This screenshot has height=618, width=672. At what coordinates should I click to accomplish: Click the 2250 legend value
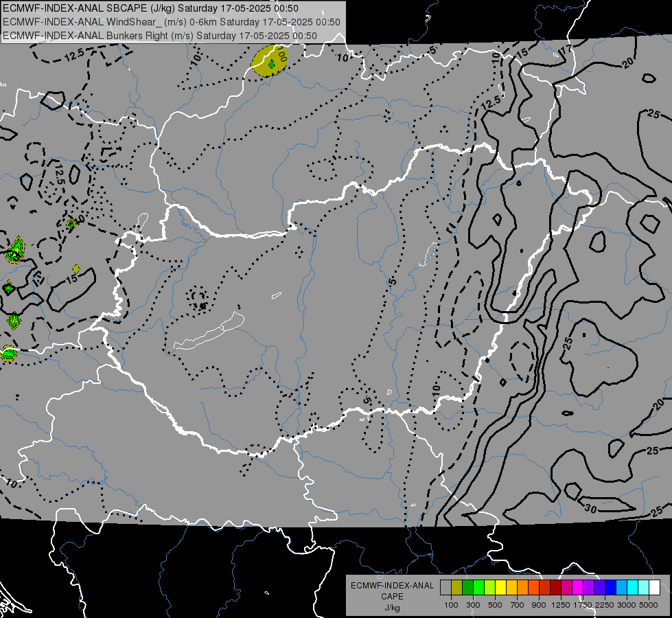tap(605, 605)
